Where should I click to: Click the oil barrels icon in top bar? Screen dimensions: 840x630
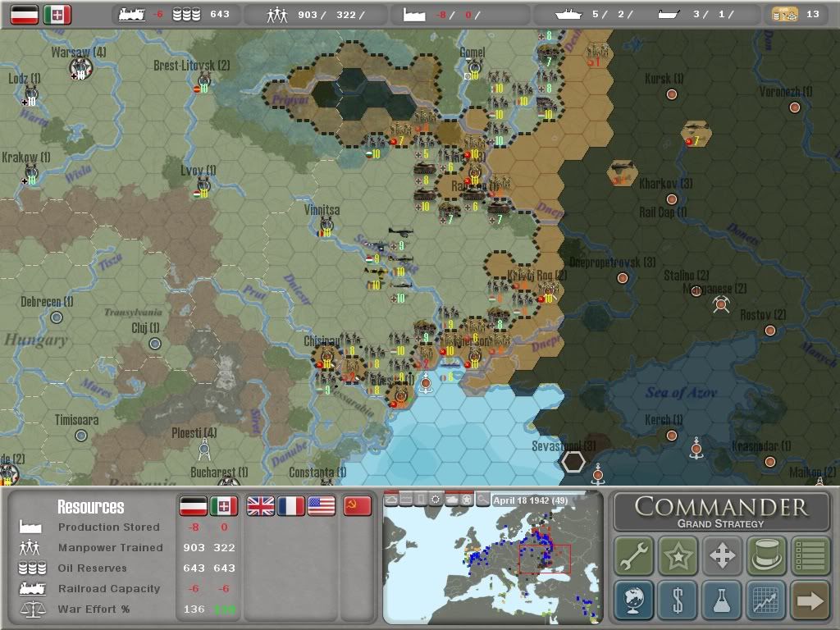[x=186, y=15]
